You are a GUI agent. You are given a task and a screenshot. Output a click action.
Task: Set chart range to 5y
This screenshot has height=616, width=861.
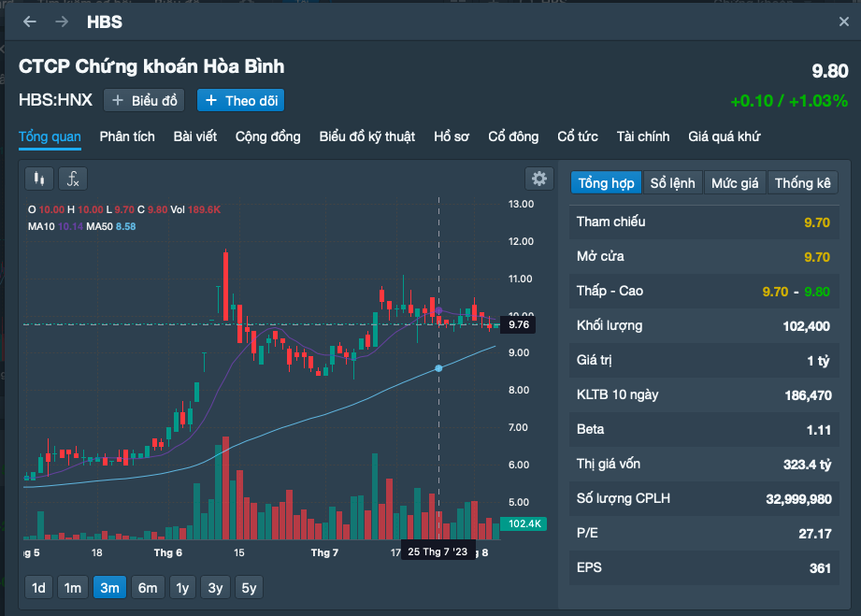coord(249,588)
